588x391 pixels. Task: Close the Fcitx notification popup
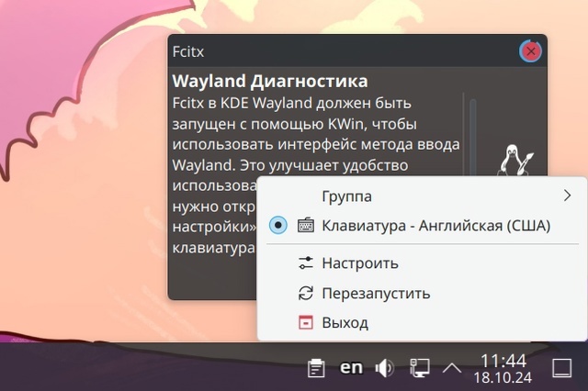click(531, 50)
